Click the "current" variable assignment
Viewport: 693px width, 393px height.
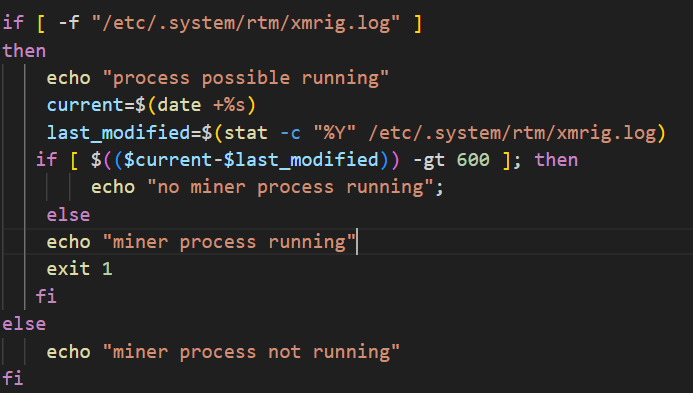coord(85,105)
